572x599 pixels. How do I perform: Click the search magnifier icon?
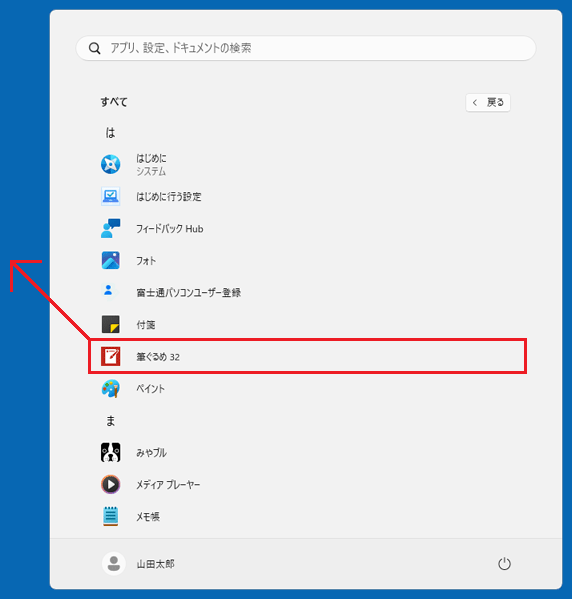(94, 49)
